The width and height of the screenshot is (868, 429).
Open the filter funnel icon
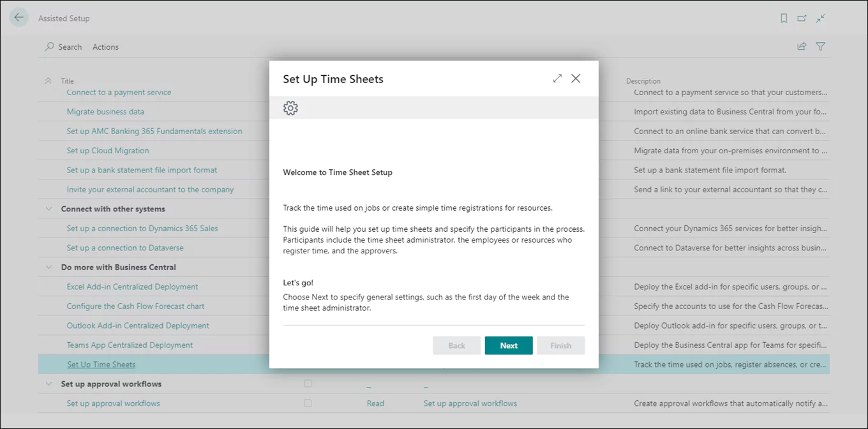point(821,47)
